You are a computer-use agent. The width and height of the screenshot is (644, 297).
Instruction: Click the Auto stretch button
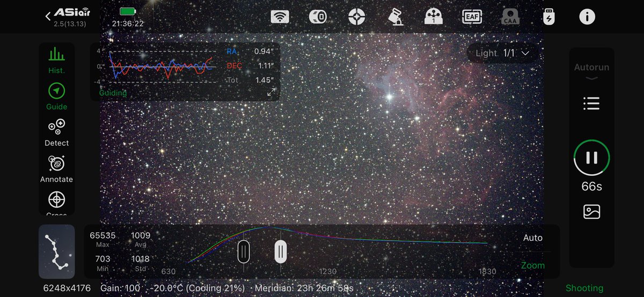point(533,237)
